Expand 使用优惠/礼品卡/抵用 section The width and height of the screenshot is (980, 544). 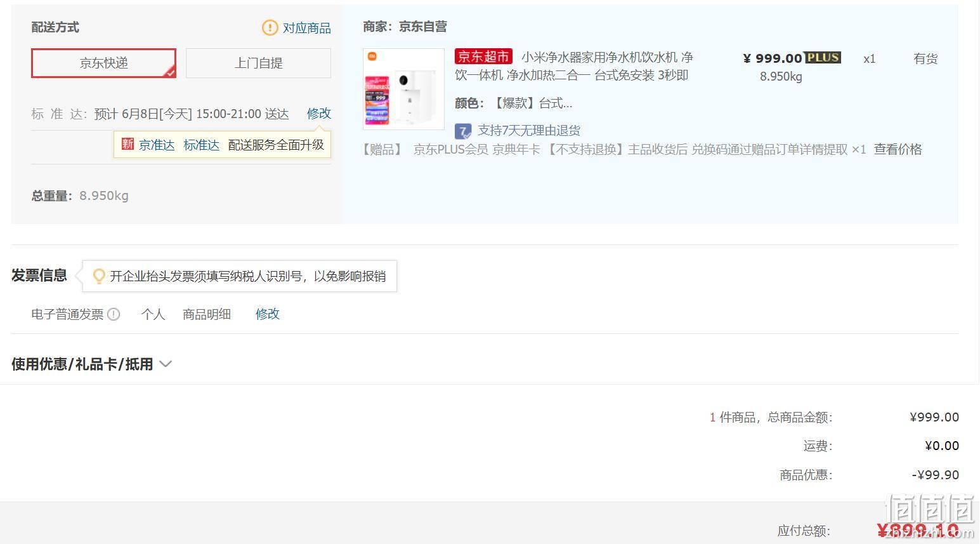click(166, 364)
